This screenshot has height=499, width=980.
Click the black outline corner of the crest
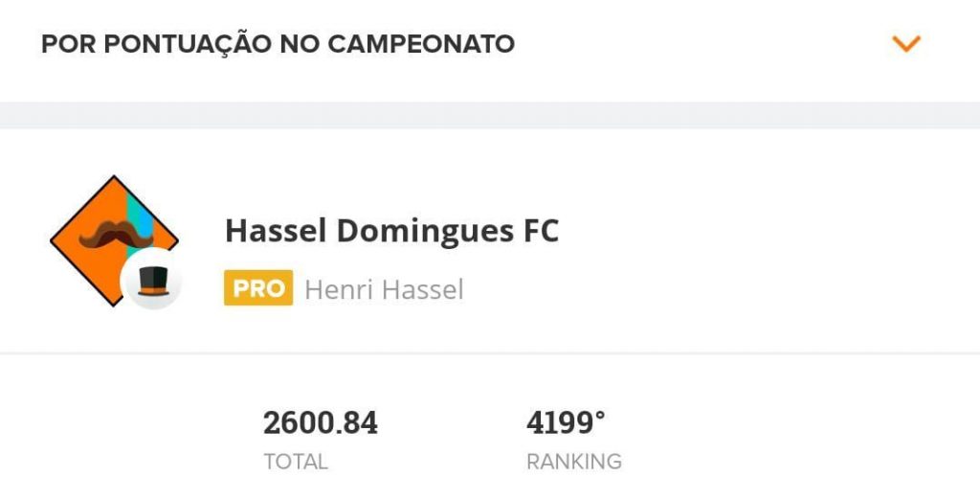coord(114,178)
